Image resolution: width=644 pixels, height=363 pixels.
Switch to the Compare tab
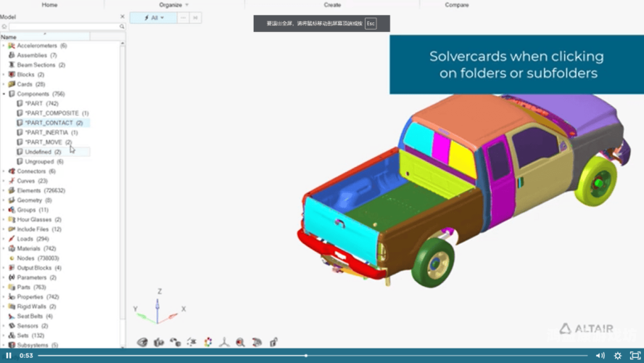coord(457,5)
